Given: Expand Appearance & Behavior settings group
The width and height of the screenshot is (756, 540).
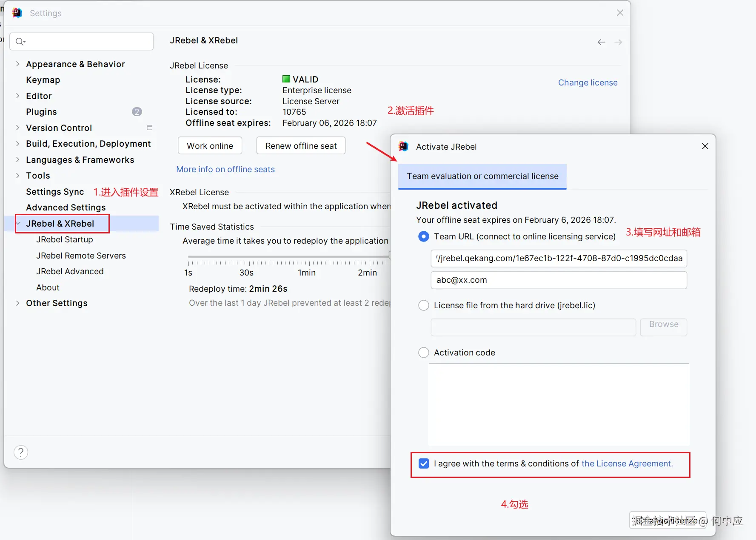Looking at the screenshot, I should [17, 64].
